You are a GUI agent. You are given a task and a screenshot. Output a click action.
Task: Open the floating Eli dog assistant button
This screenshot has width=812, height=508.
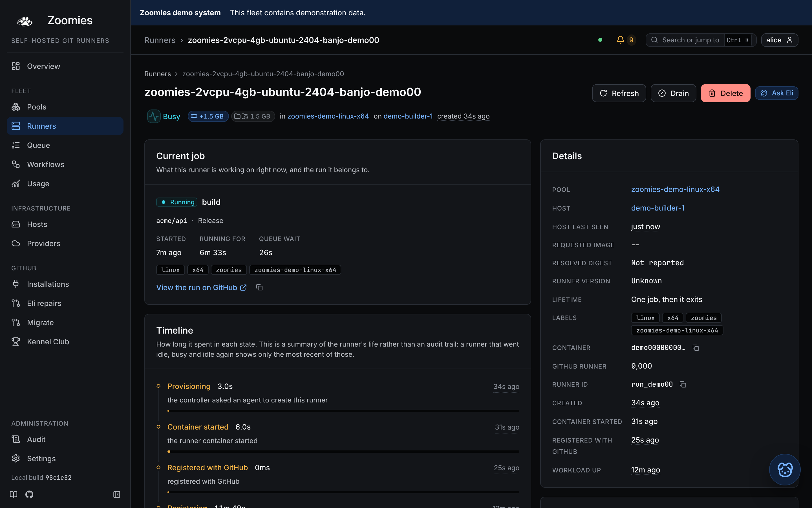(x=784, y=470)
